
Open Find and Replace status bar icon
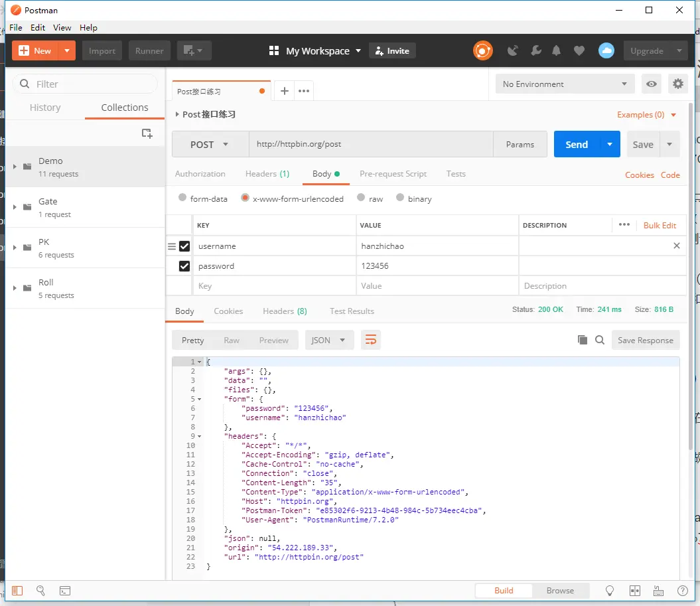40,591
